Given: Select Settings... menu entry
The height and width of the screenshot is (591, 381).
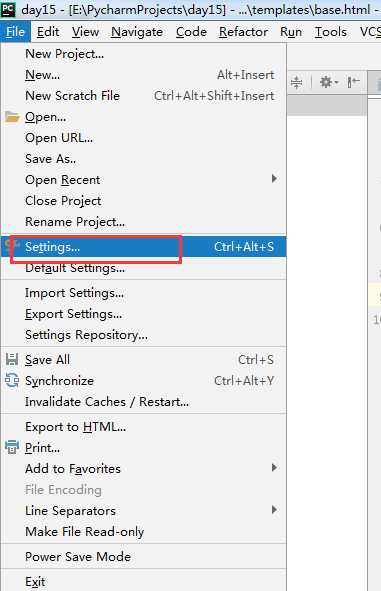Looking at the screenshot, I should tap(143, 247).
